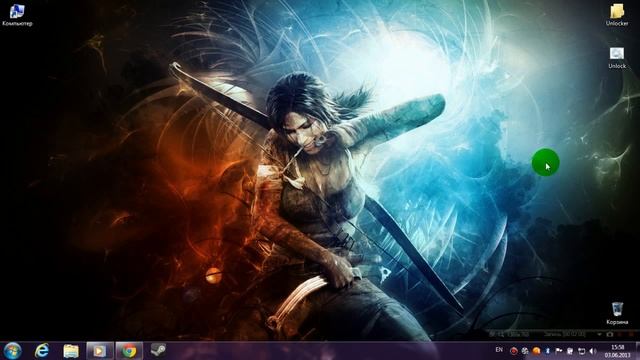Open Action Center flag icon

(x=559, y=351)
